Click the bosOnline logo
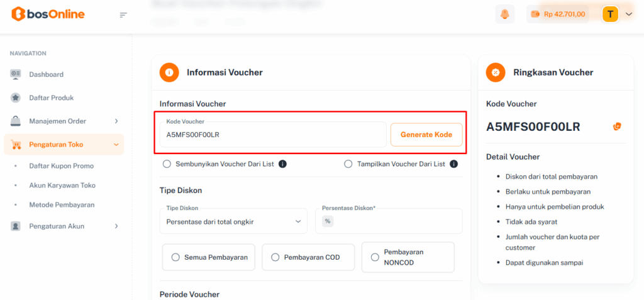The width and height of the screenshot is (644, 300). tap(48, 14)
